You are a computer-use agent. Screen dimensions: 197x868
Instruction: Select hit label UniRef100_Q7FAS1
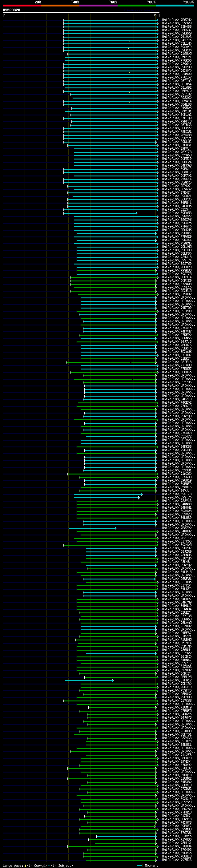(177, 145)
